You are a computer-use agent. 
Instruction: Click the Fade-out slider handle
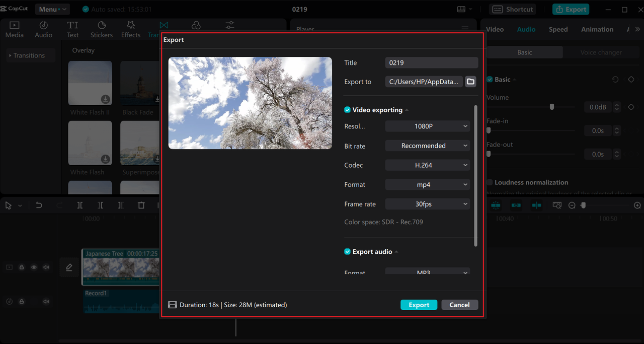click(x=489, y=154)
